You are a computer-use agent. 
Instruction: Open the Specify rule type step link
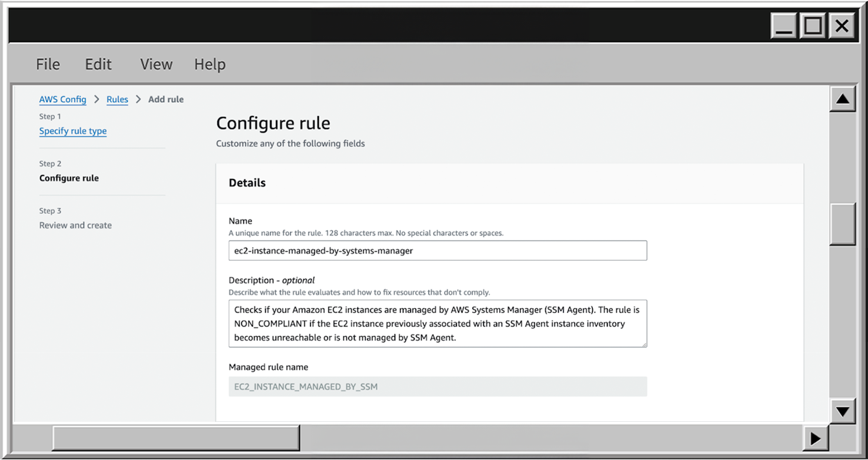click(73, 131)
